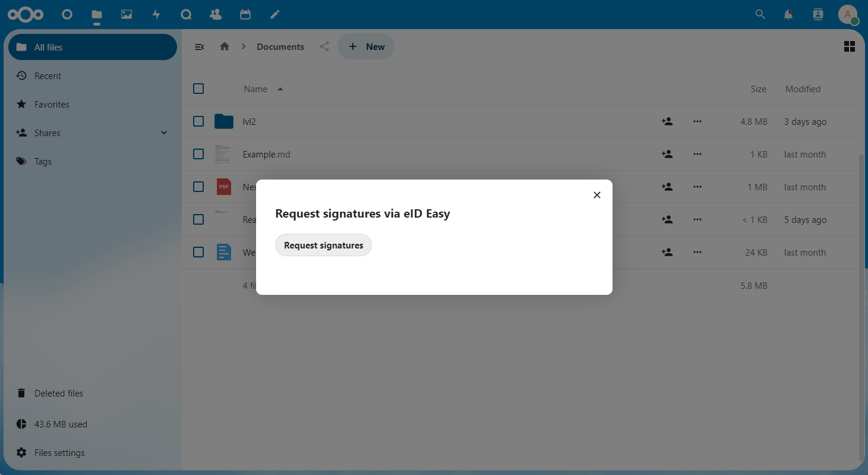This screenshot has height=475, width=868.
Task: Open actions menu on 24 KB row
Action: 697,252
